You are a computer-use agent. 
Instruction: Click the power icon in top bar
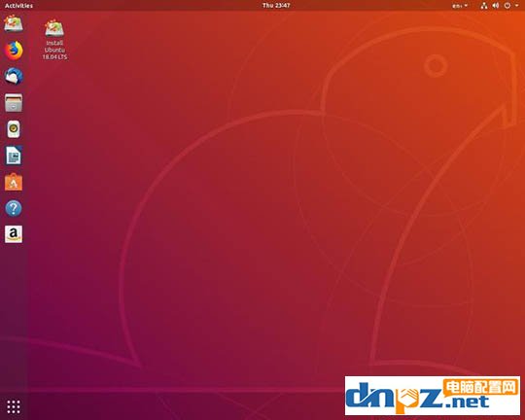[x=507, y=6]
